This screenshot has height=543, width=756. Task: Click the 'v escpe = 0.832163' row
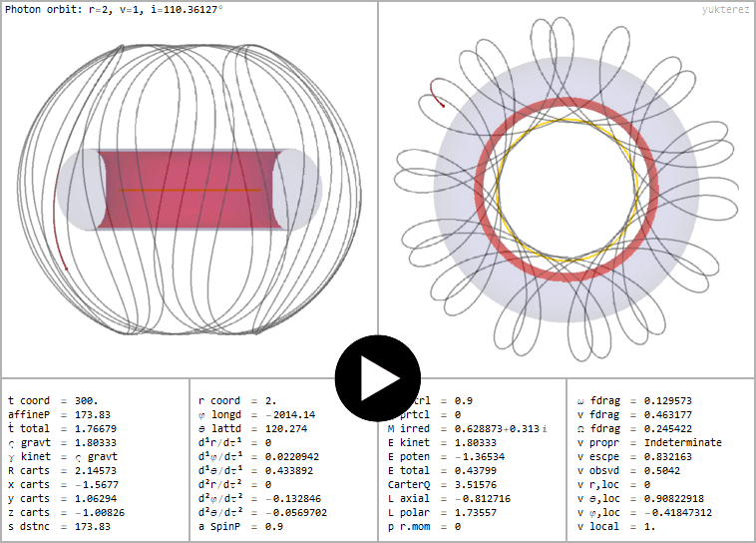[634, 456]
